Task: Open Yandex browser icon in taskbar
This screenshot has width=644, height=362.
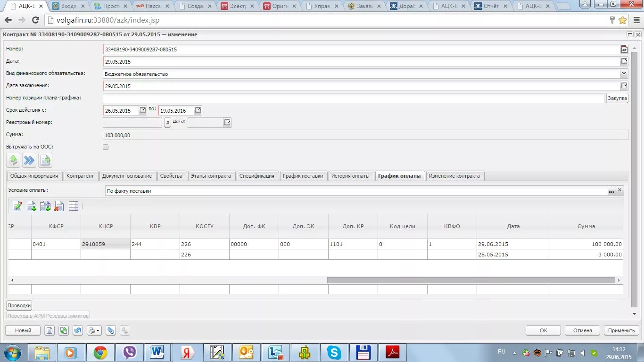Action: point(187,353)
